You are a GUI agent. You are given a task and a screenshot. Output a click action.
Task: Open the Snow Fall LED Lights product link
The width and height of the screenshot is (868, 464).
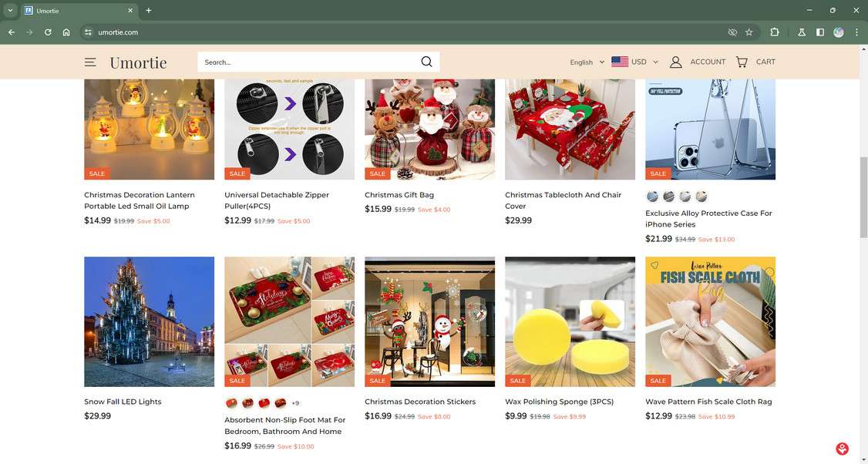(x=123, y=402)
